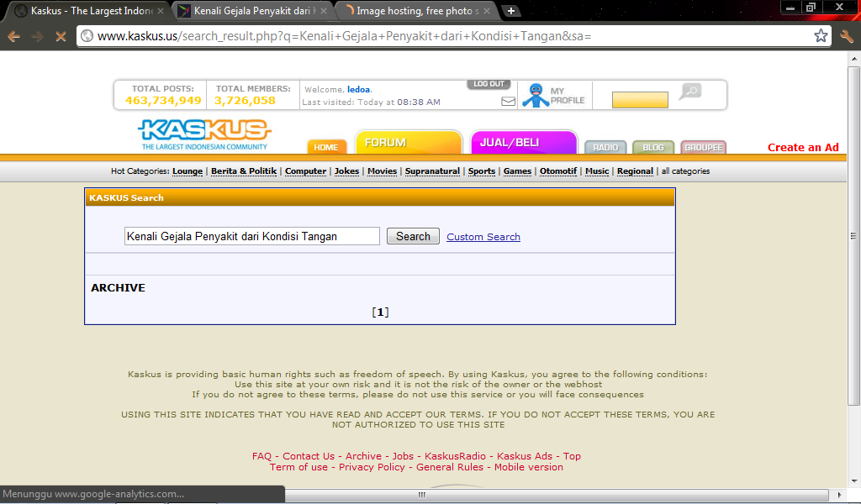Open the GROUPEE tab
Viewport: 861px width, 504px height.
point(704,148)
